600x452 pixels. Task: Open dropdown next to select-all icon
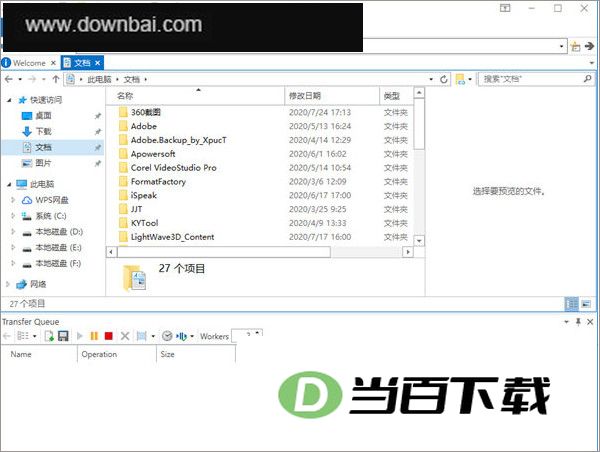pos(153,336)
